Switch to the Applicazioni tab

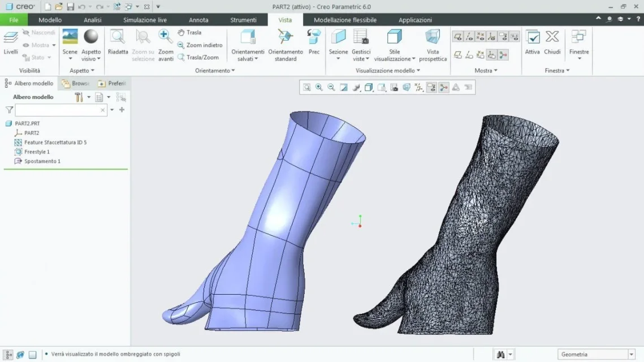click(415, 20)
